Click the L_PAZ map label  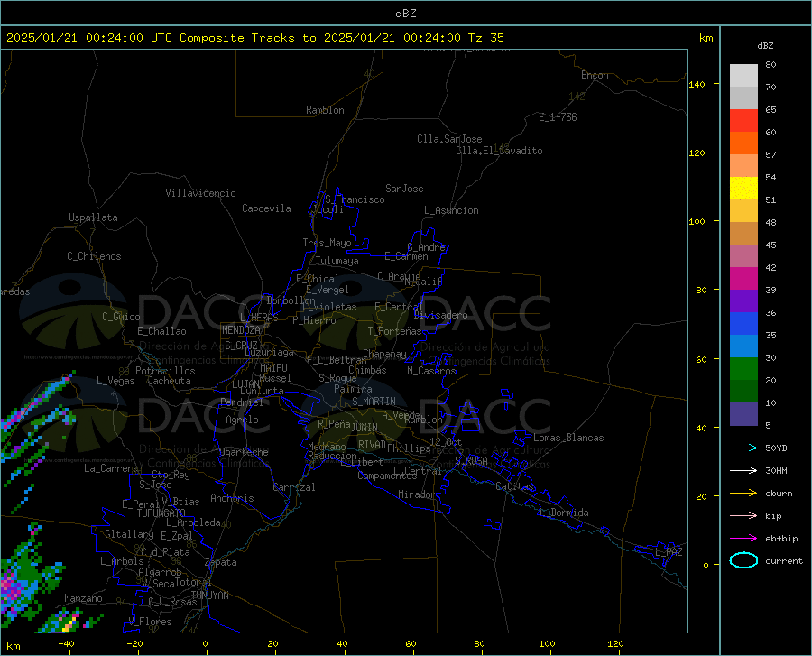pos(669,552)
